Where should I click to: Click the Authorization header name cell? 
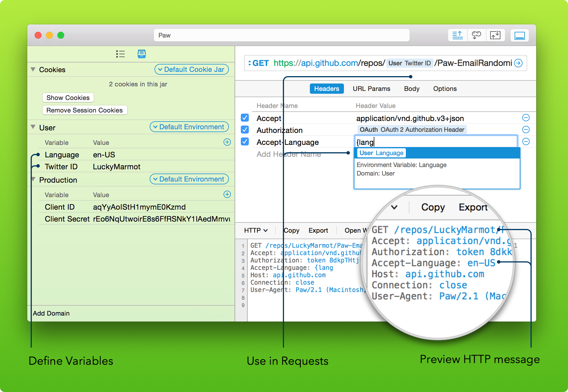(279, 130)
